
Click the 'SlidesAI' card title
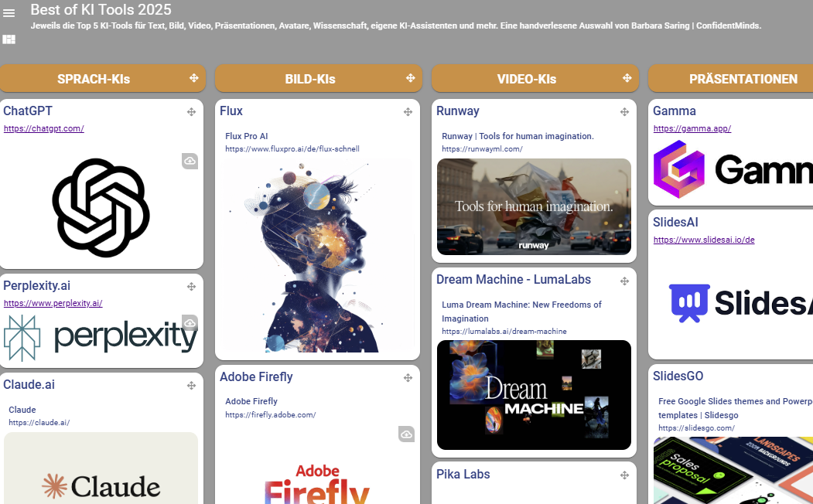tap(675, 222)
